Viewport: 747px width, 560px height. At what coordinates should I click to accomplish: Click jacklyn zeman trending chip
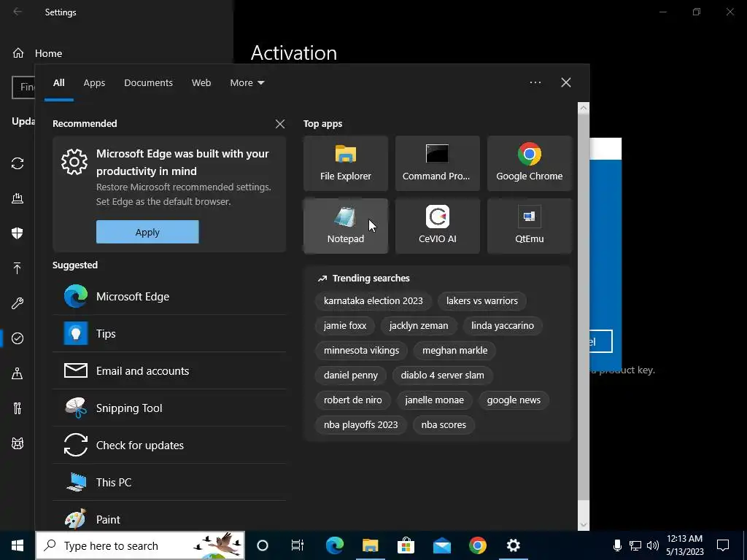coord(419,326)
